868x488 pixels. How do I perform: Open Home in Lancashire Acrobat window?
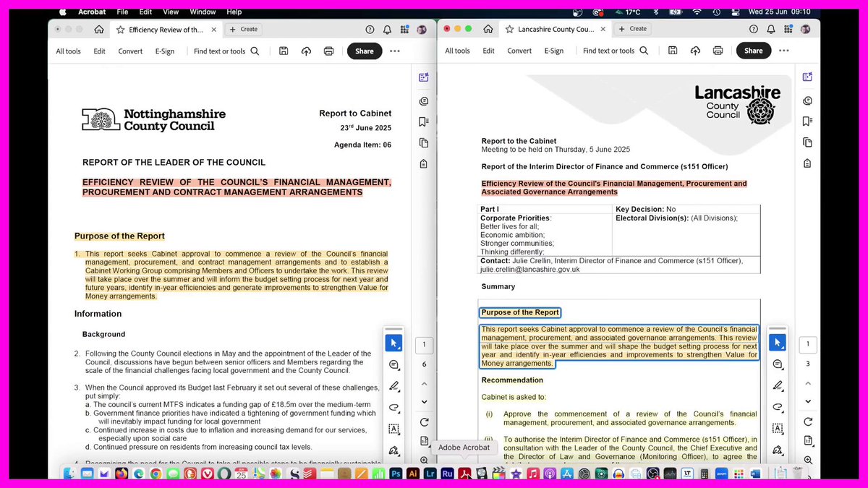pos(488,29)
